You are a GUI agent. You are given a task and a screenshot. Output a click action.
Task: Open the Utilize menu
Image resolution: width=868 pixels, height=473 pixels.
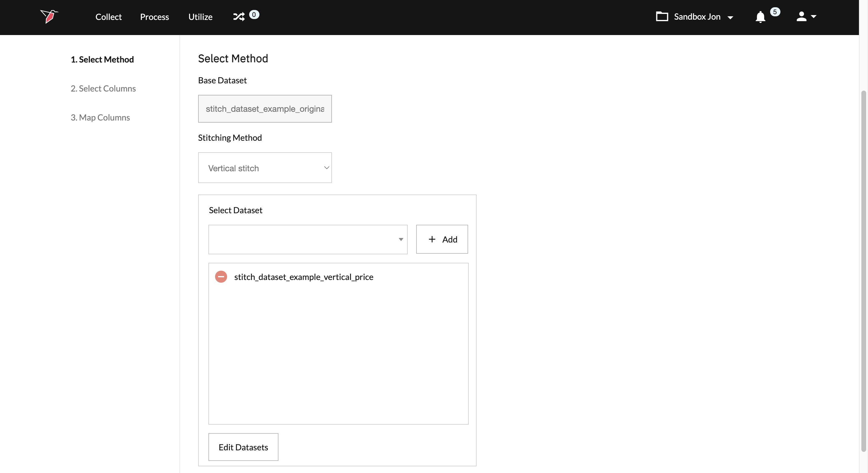[x=200, y=17]
